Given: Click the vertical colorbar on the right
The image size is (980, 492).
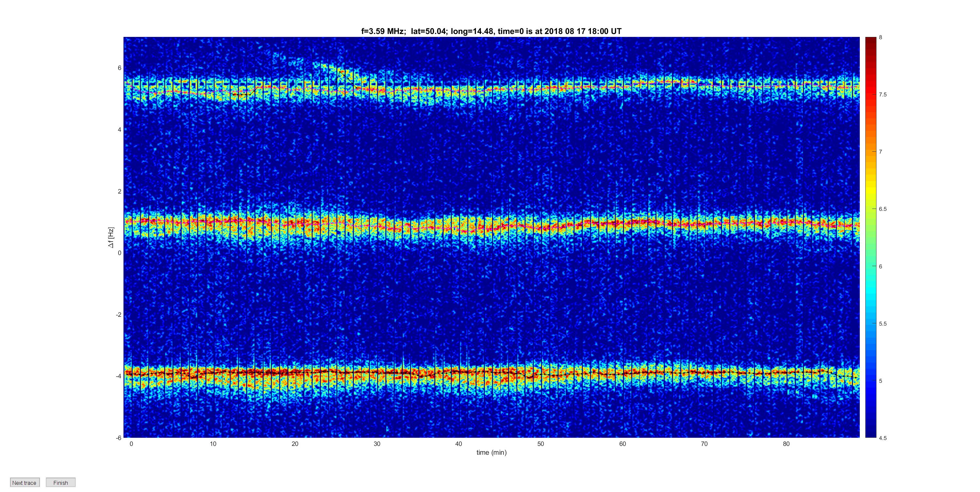Looking at the screenshot, I should pos(871,237).
